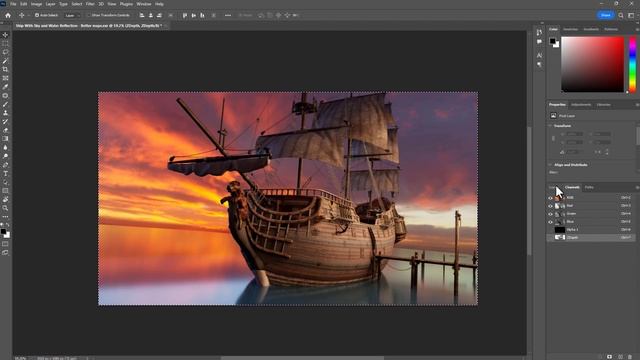Click the rainbow hue slider strip

pyautogui.click(x=632, y=64)
